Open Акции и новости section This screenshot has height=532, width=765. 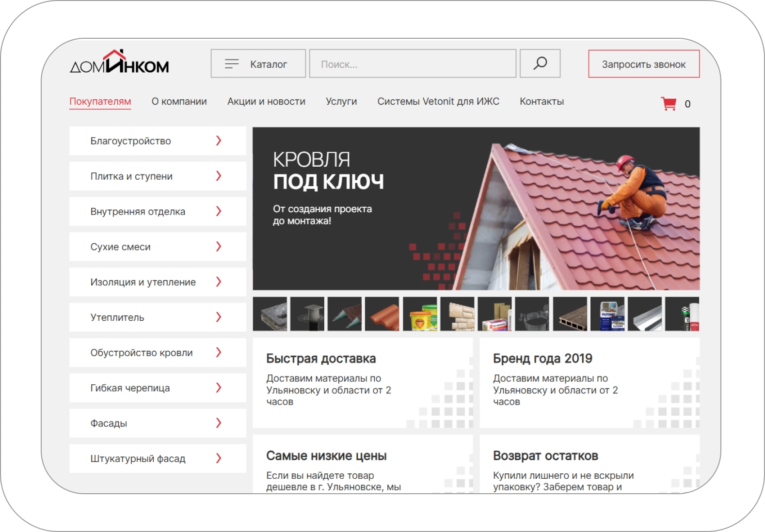point(266,102)
